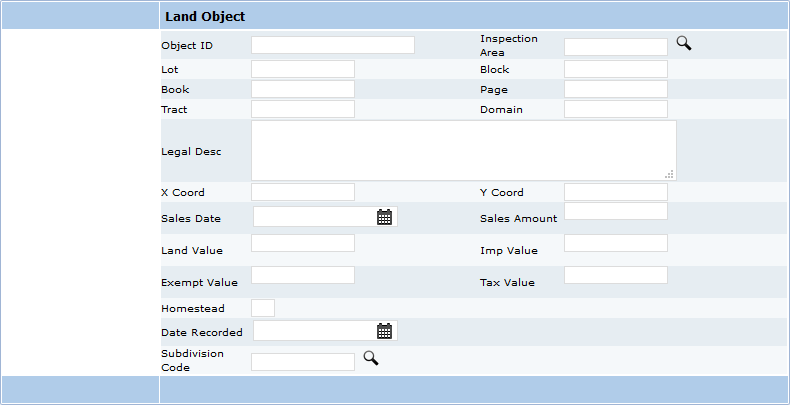790x405 pixels.
Task: Click the Subdivision Code lookup magnifier
Action: point(370,358)
